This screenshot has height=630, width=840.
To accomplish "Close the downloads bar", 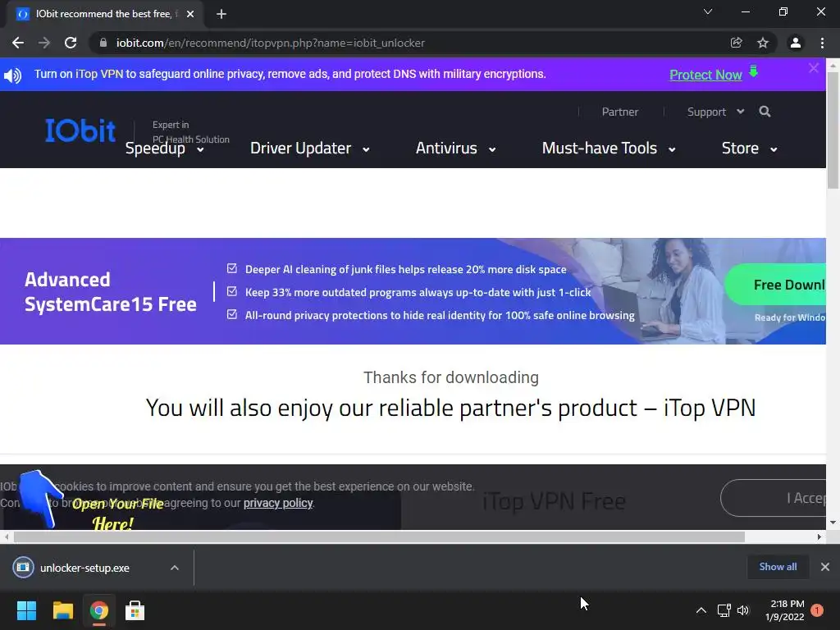I will point(825,567).
